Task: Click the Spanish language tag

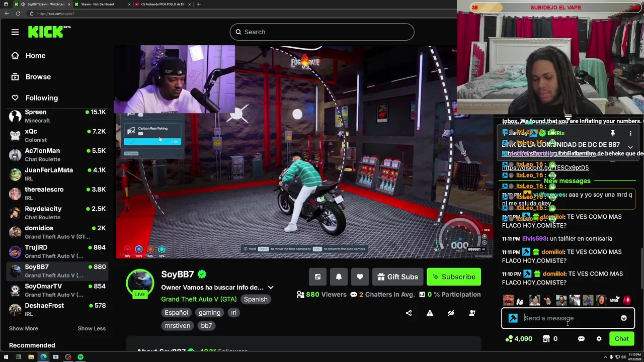Action: tap(256, 299)
